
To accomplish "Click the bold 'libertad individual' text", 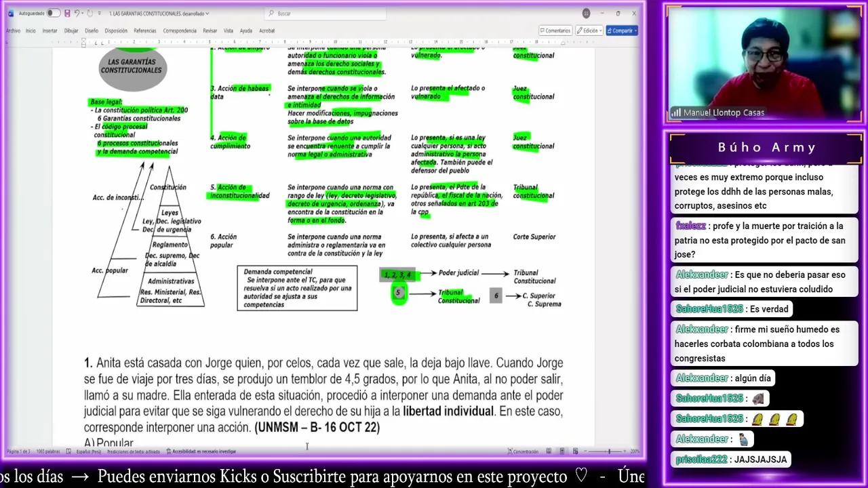I will pyautogui.click(x=448, y=411).
